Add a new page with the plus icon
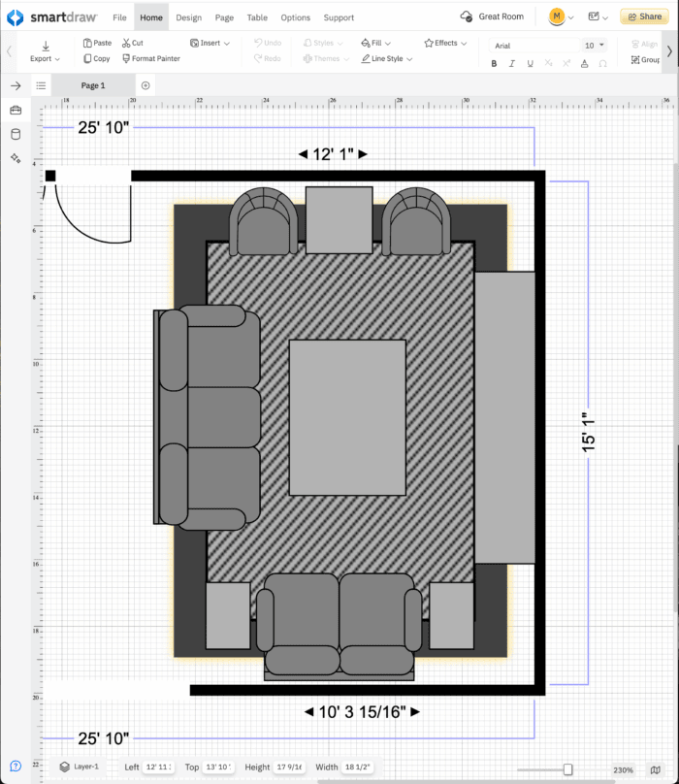The width and height of the screenshot is (679, 784). 145,85
